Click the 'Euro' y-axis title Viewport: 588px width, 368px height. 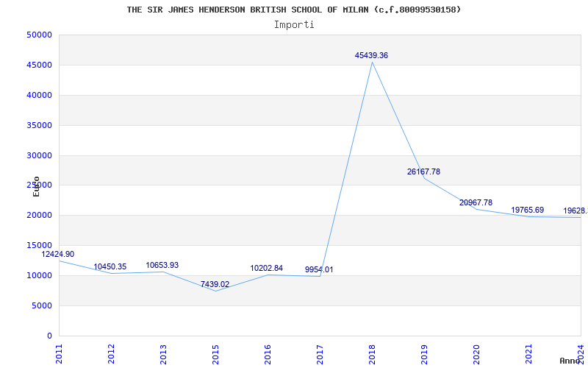[36, 186]
